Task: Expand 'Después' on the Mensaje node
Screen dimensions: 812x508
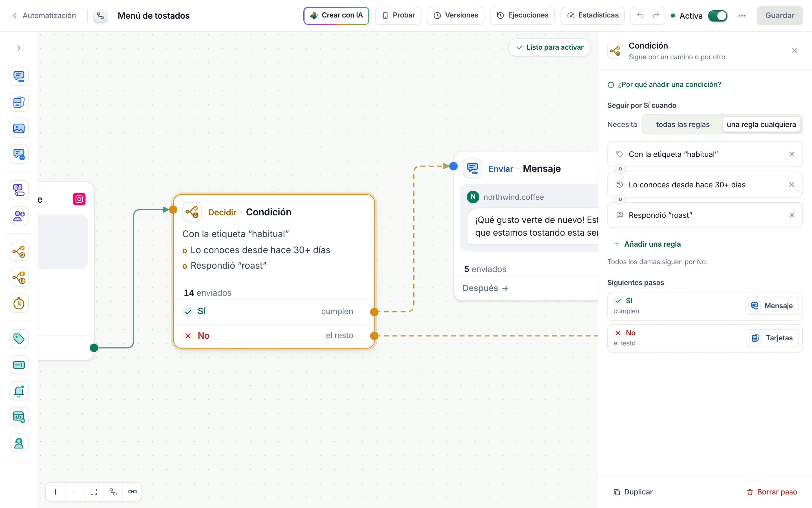Action: (x=485, y=288)
